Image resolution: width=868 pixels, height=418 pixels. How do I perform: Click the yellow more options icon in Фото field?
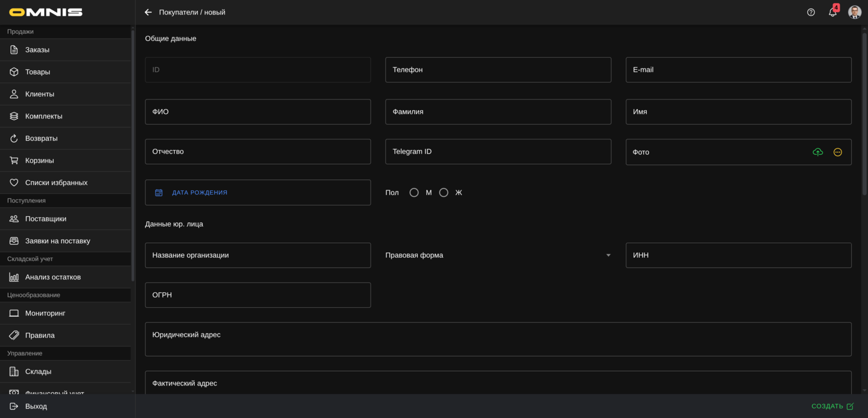[837, 152]
